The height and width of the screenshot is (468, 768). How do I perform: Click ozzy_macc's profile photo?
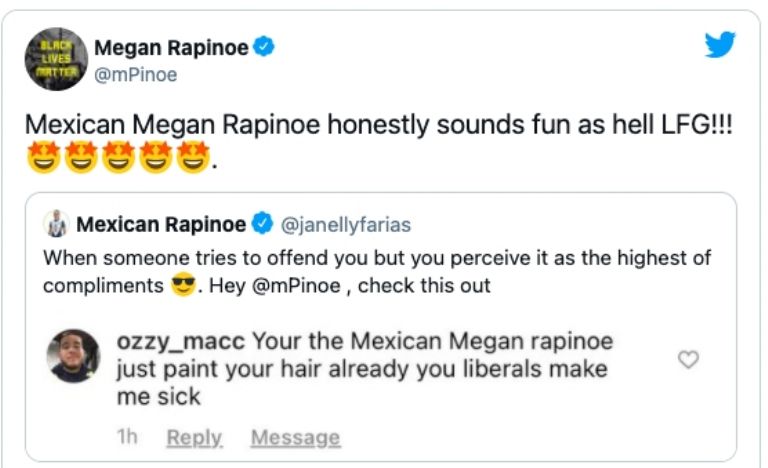[74, 357]
